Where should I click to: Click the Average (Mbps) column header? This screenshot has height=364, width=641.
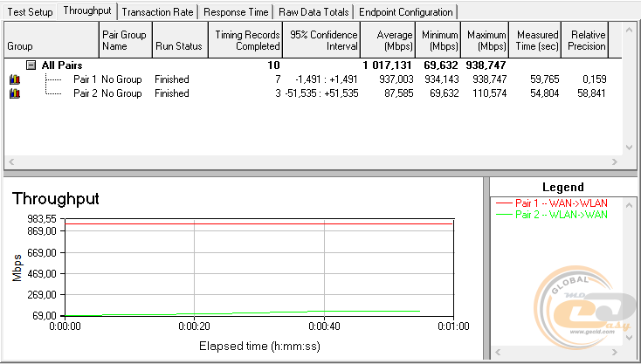coord(388,40)
